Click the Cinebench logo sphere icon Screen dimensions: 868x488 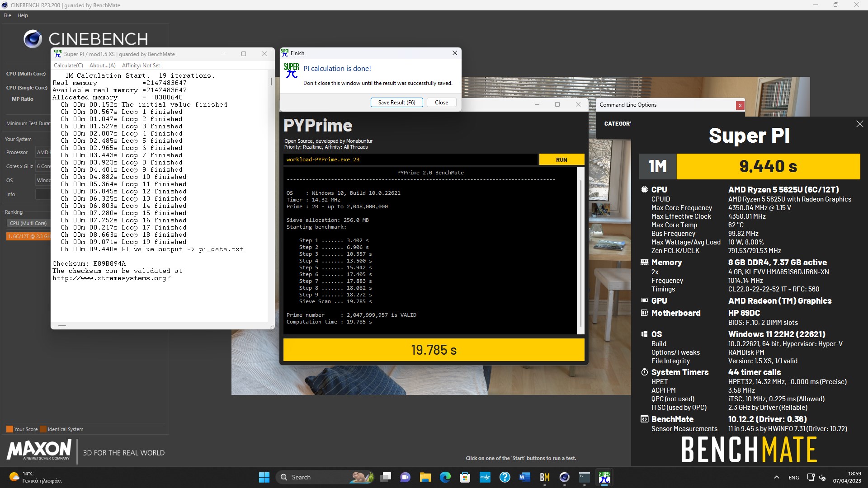click(x=33, y=39)
